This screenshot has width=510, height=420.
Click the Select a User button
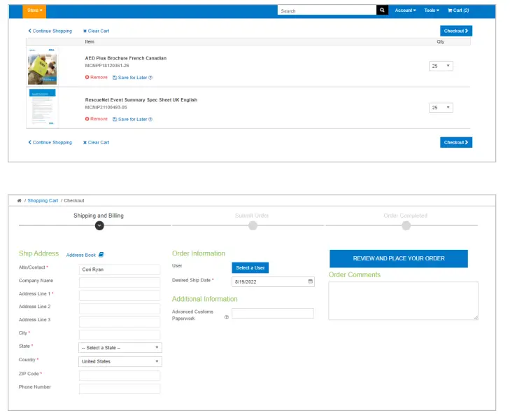coord(250,268)
